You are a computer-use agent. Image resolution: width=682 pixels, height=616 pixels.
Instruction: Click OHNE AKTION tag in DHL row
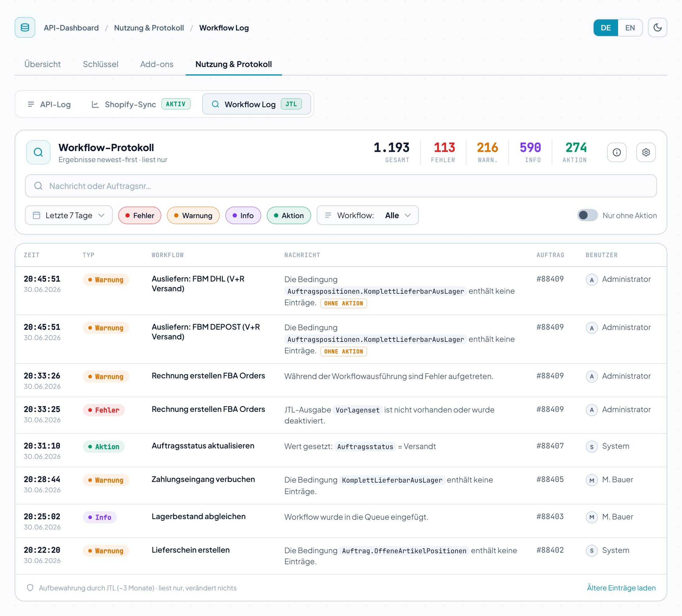[343, 304]
